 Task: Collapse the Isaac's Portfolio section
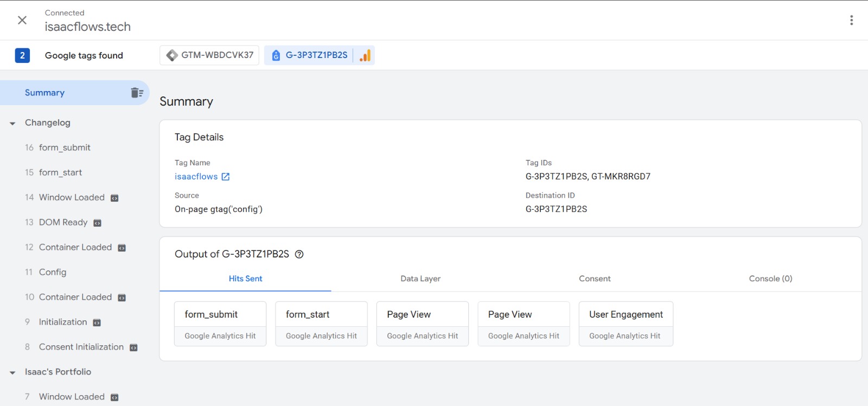tap(12, 373)
